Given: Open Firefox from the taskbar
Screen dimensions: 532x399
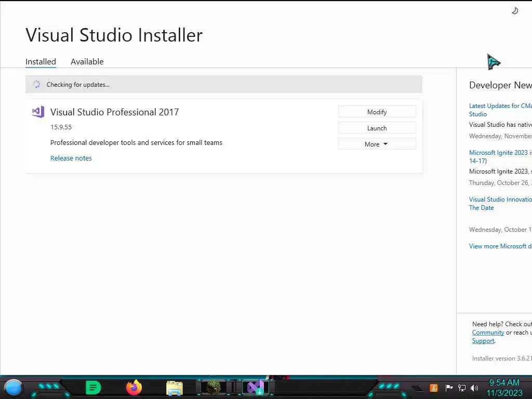Looking at the screenshot, I should pos(134,388).
